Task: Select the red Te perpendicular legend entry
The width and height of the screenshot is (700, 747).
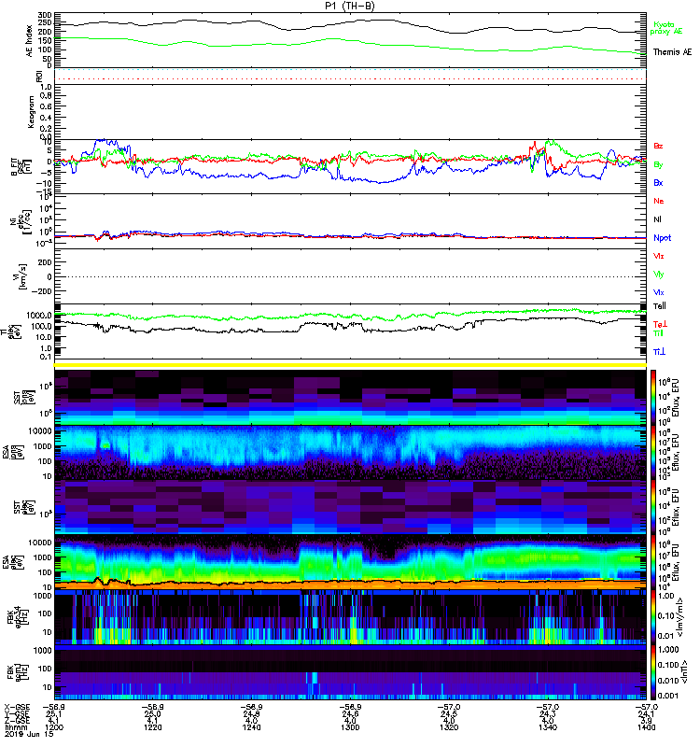Action: 660,324
